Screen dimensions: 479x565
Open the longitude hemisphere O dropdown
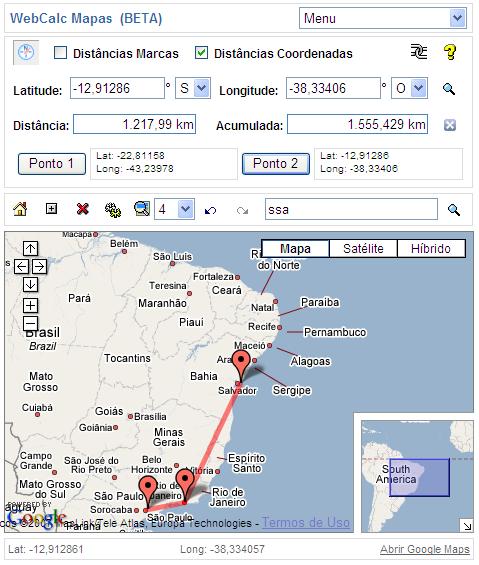click(x=409, y=88)
